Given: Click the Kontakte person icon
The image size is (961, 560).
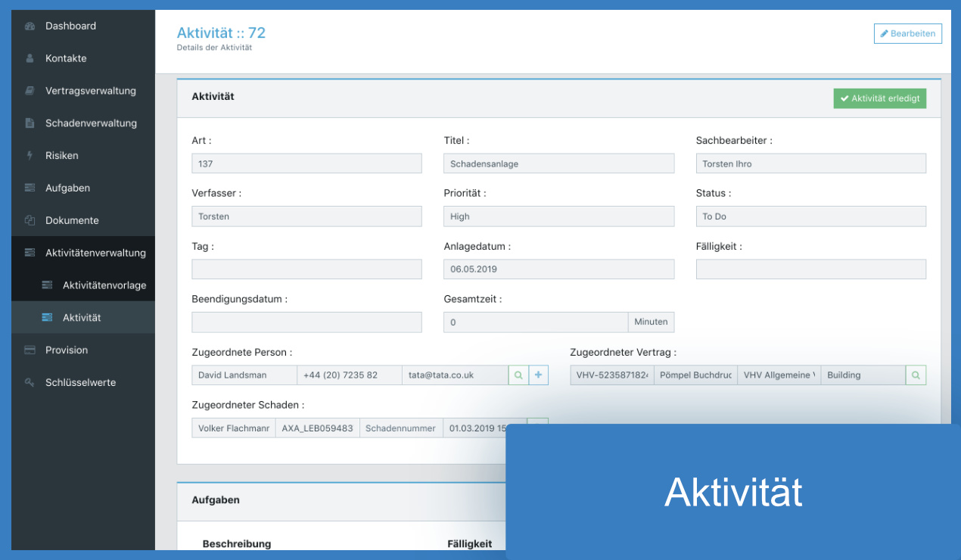Looking at the screenshot, I should click(30, 58).
